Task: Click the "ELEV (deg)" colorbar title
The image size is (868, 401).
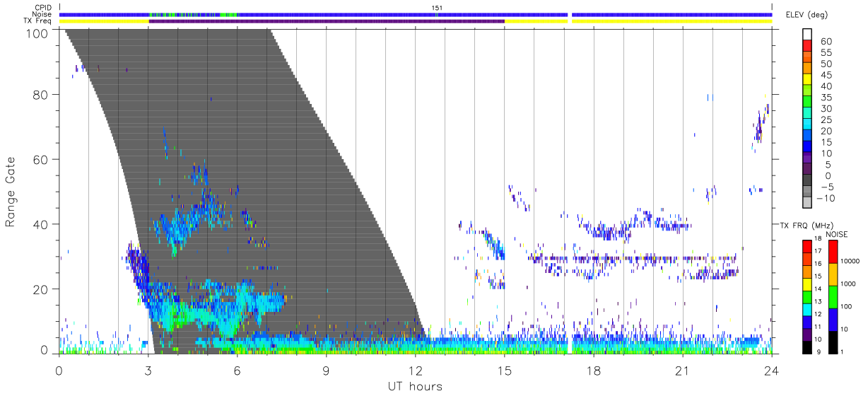Action: (x=807, y=15)
